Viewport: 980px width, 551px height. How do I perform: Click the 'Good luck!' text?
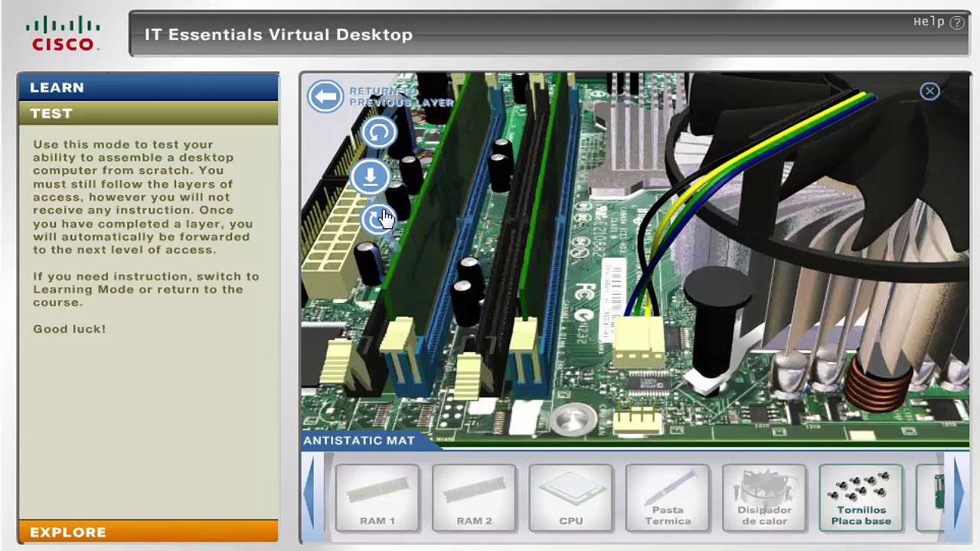tap(70, 329)
